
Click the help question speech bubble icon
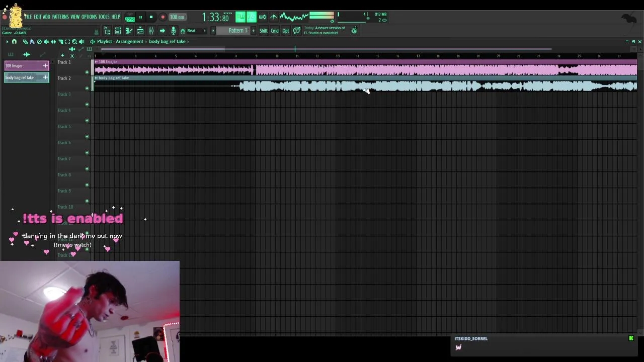297,31
